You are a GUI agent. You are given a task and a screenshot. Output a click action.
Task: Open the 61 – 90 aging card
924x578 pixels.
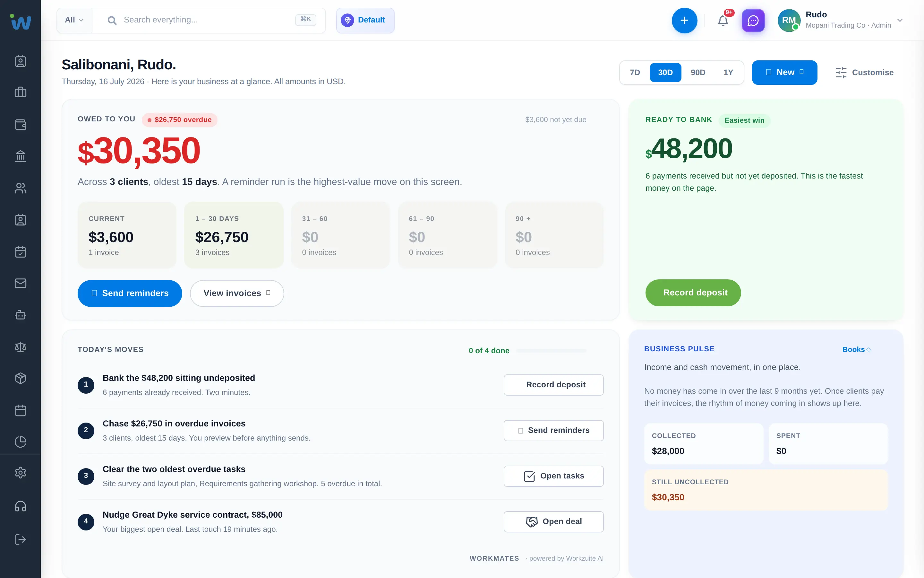click(448, 235)
